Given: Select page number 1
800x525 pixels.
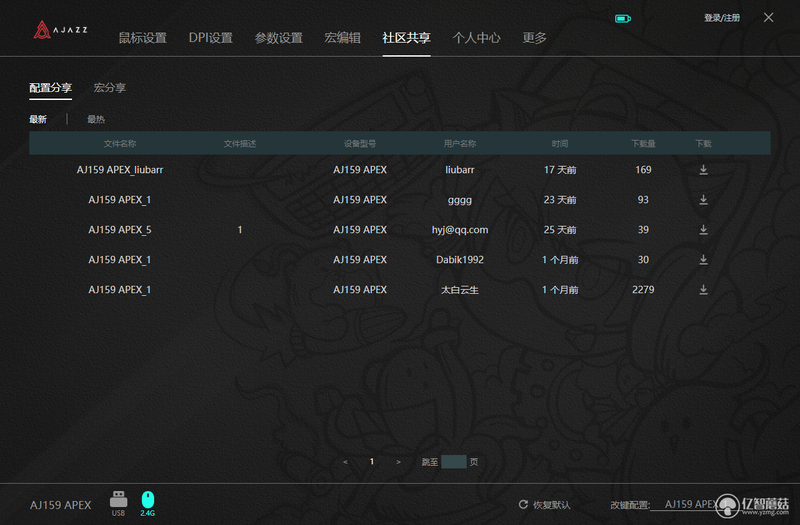Looking at the screenshot, I should [371, 462].
